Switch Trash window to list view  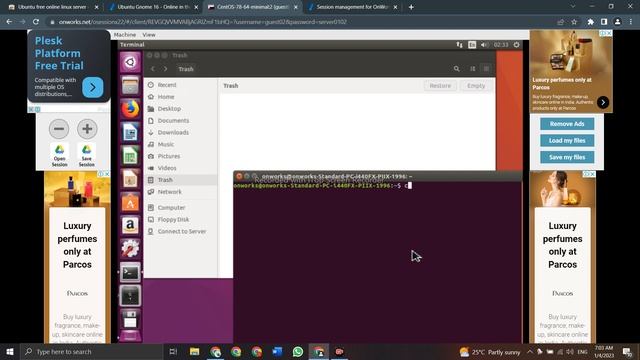click(x=473, y=69)
